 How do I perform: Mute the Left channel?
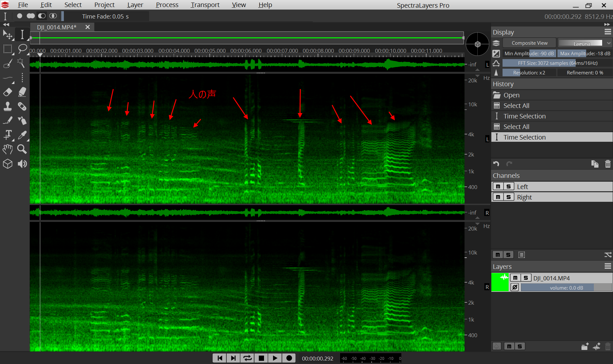pyautogui.click(x=498, y=186)
